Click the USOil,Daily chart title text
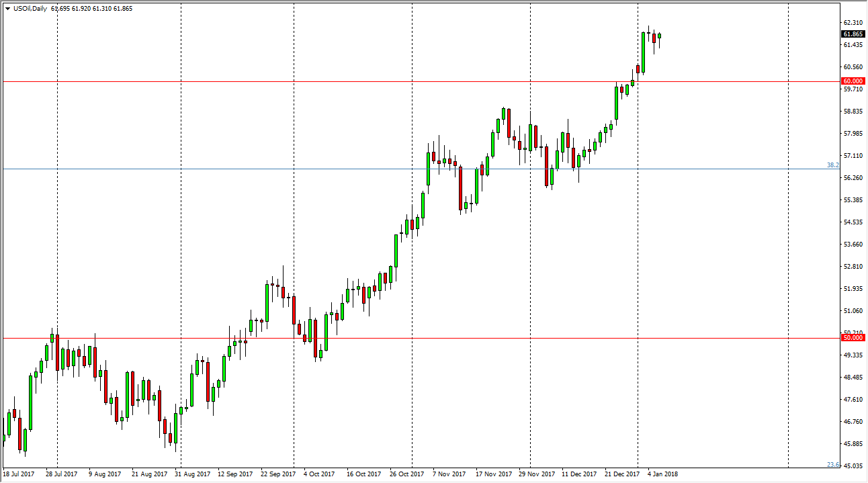This screenshot has height=483, width=868. click(30, 9)
